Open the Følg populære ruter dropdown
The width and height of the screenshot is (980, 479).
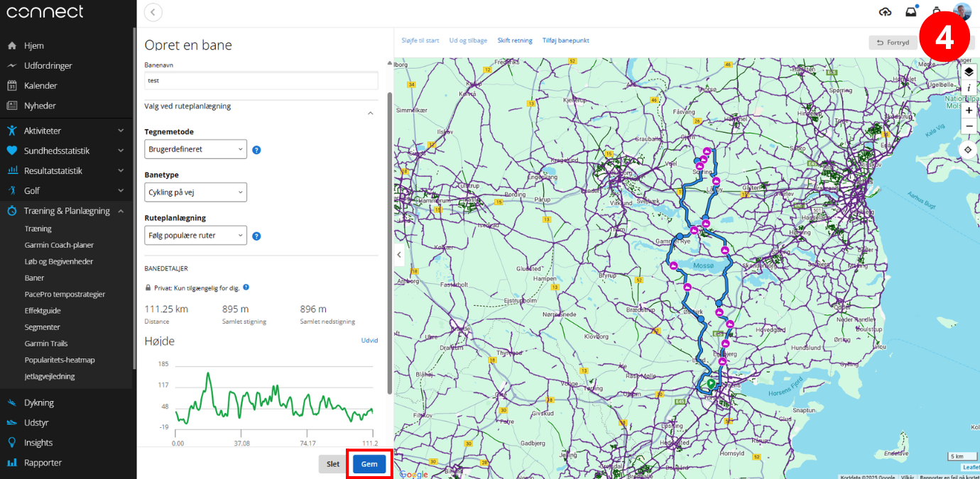pos(195,235)
